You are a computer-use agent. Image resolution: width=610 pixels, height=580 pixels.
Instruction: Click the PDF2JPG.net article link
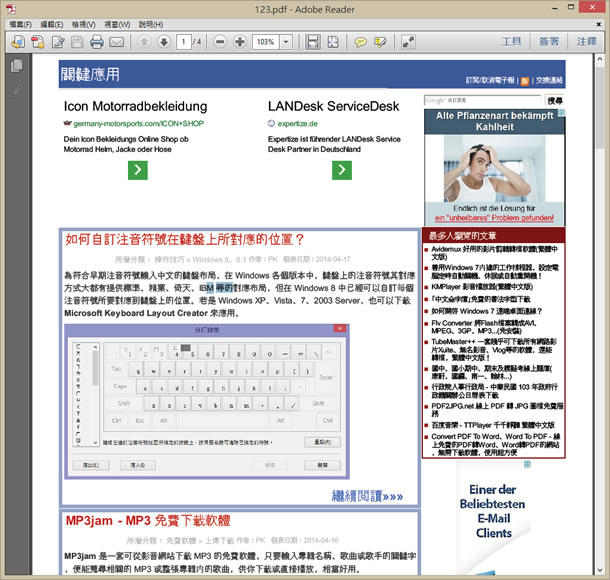(497, 410)
